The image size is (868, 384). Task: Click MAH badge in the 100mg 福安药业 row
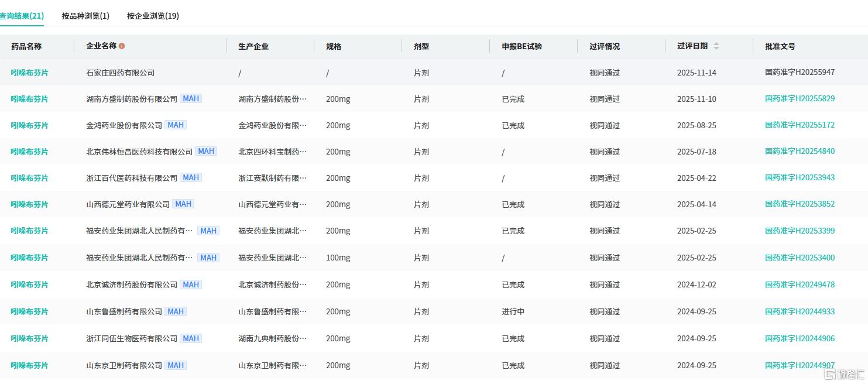pyautogui.click(x=208, y=258)
